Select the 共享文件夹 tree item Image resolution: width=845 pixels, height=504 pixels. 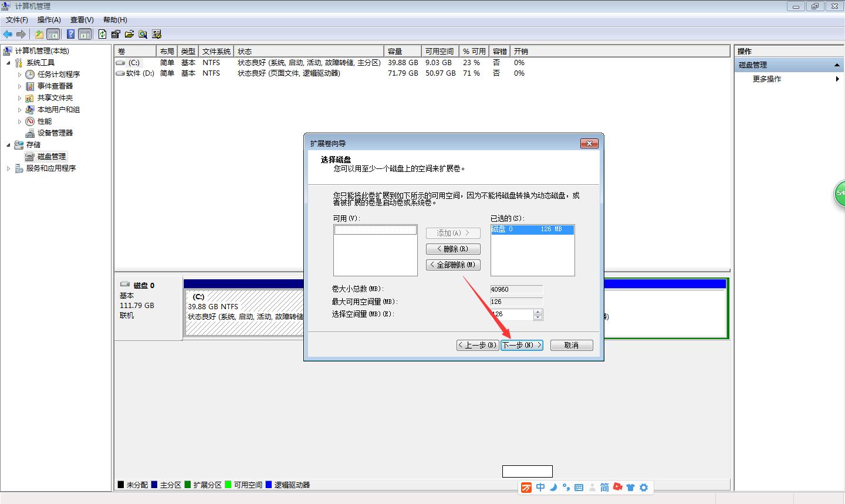tap(55, 98)
